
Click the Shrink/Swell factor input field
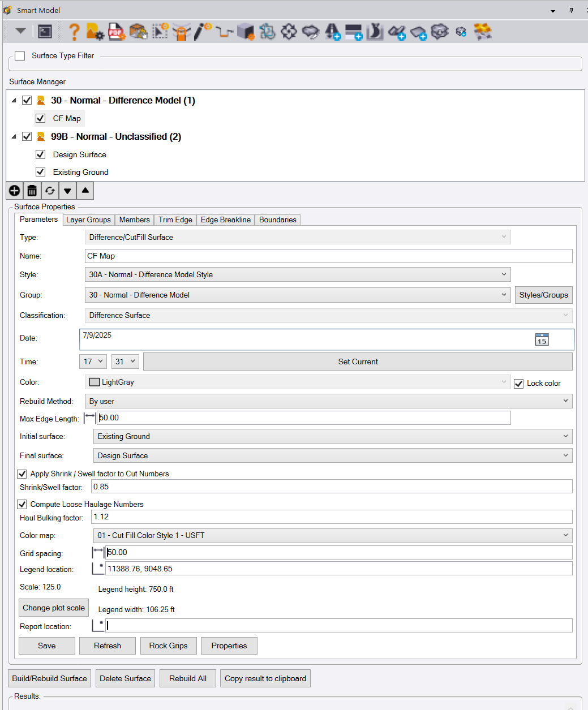[332, 487]
